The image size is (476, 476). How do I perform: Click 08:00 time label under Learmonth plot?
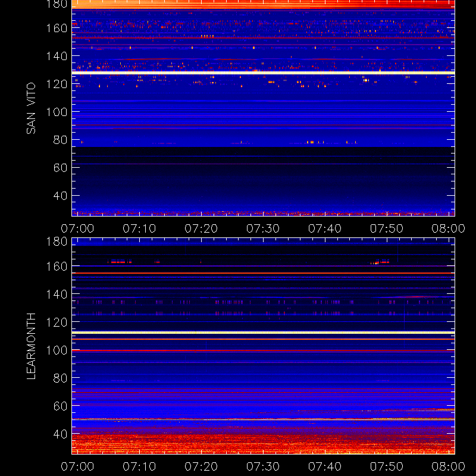pyautogui.click(x=449, y=466)
